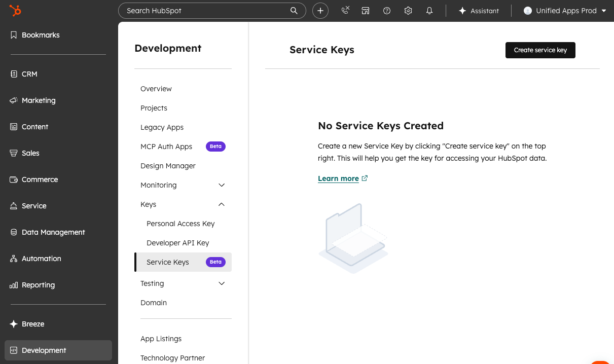Screen dimensions: 614x364
Task: Click the Development sidebar heading
Action: pyautogui.click(x=168, y=48)
